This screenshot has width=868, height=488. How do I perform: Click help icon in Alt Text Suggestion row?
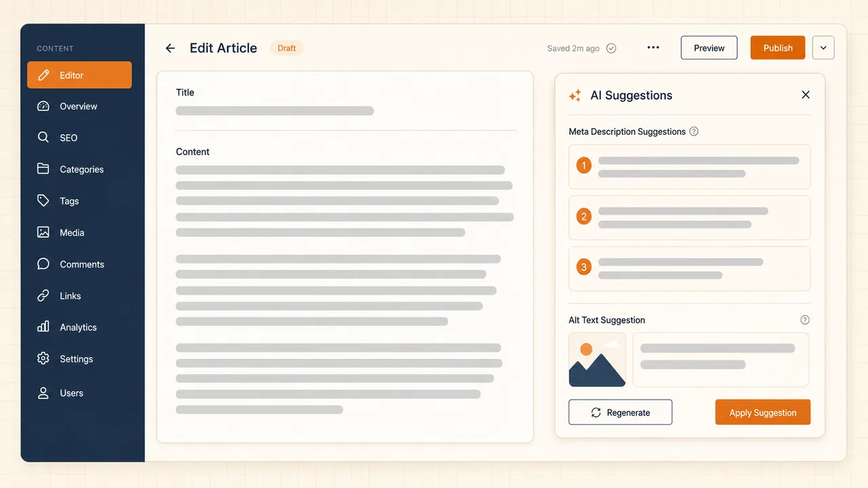(805, 320)
